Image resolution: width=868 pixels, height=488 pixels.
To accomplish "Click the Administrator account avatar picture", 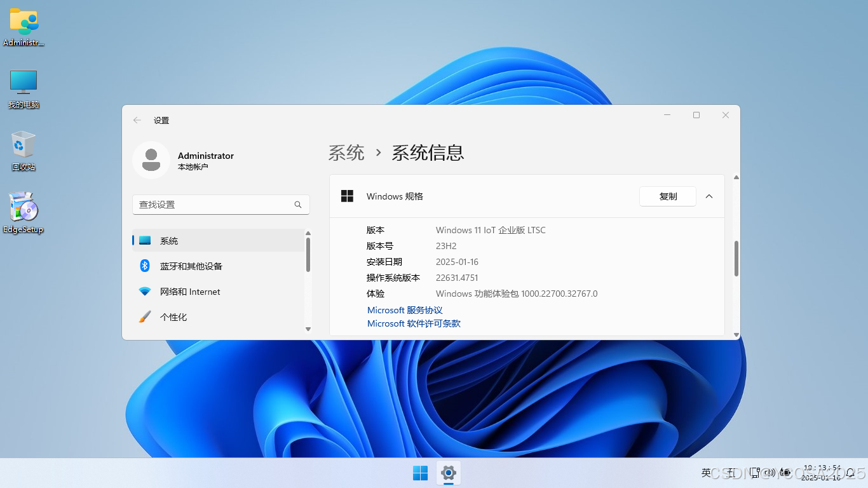I will [151, 160].
